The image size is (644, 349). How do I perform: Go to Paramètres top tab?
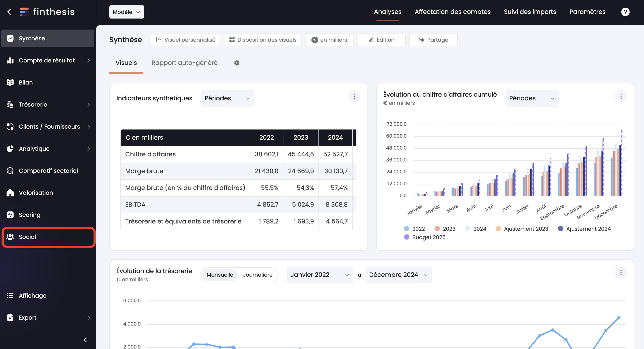pos(587,12)
